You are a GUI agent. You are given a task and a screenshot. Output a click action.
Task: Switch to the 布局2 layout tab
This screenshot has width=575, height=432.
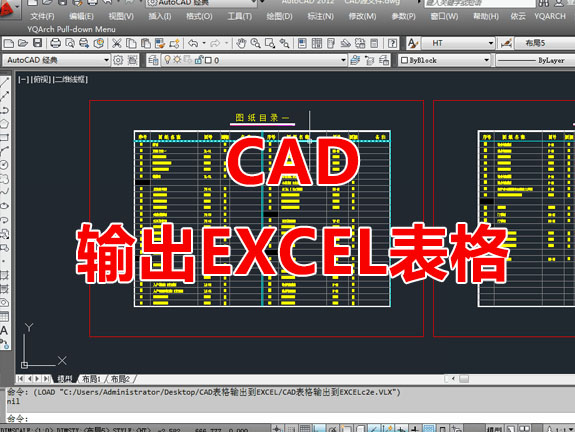coord(120,378)
